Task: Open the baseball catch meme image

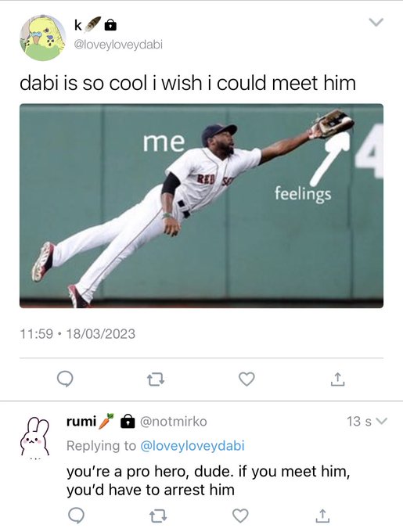Action: [202, 206]
